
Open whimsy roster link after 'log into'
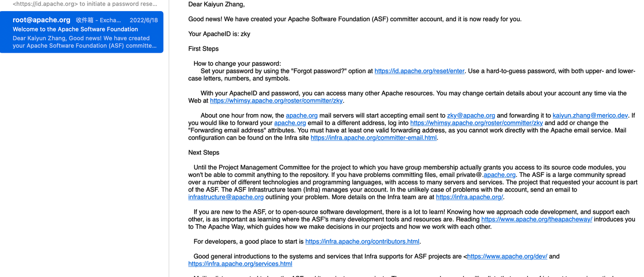point(476,123)
